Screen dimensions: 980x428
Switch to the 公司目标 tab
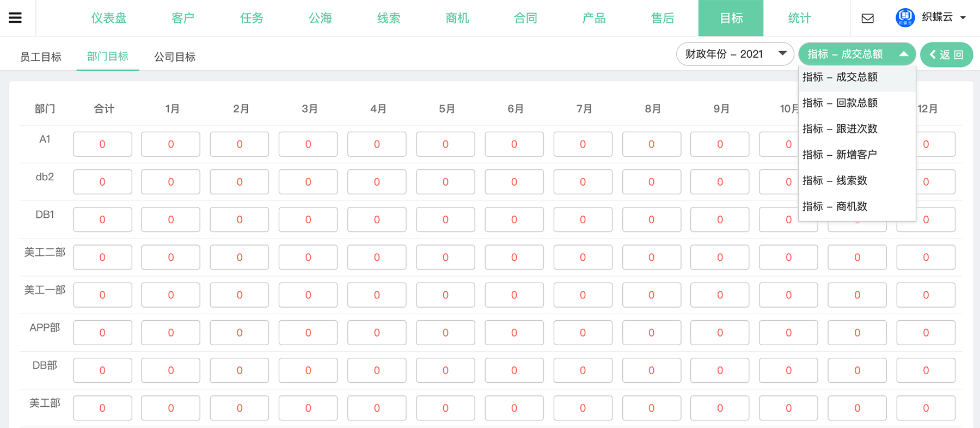pos(175,57)
